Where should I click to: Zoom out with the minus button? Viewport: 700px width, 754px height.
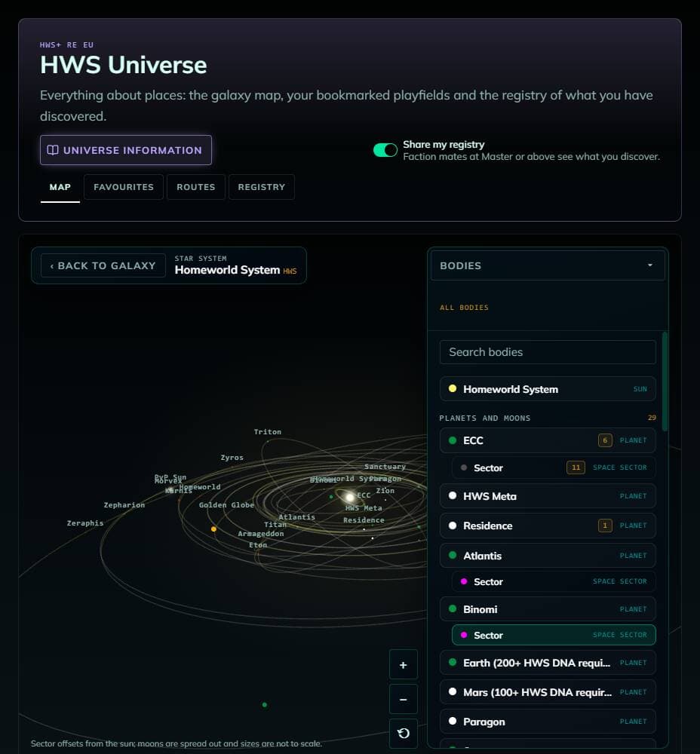pos(403,699)
